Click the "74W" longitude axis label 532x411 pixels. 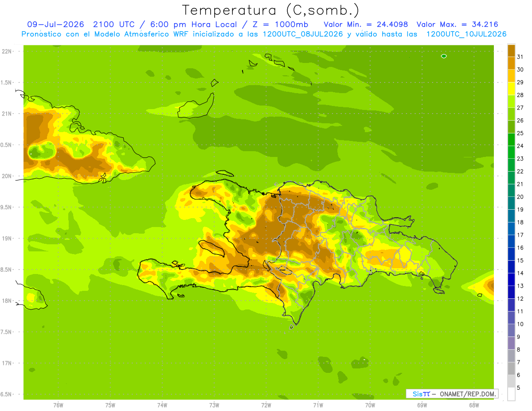[162, 405]
